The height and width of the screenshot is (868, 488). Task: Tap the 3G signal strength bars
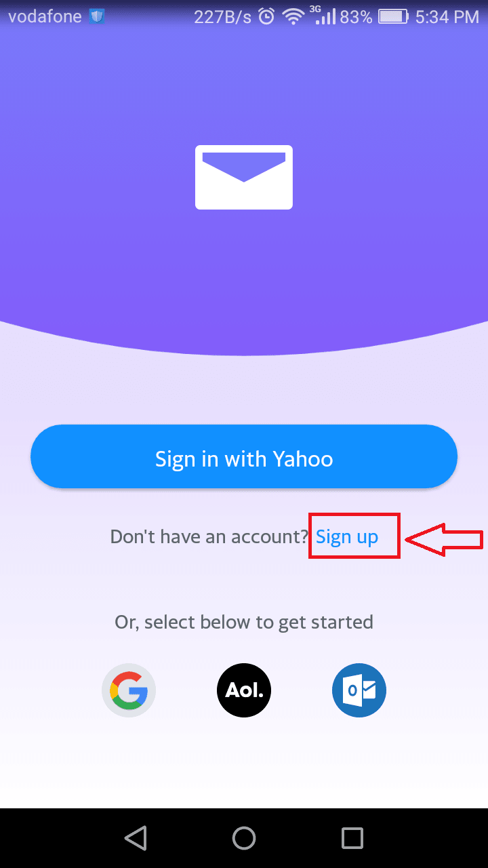pyautogui.click(x=323, y=16)
